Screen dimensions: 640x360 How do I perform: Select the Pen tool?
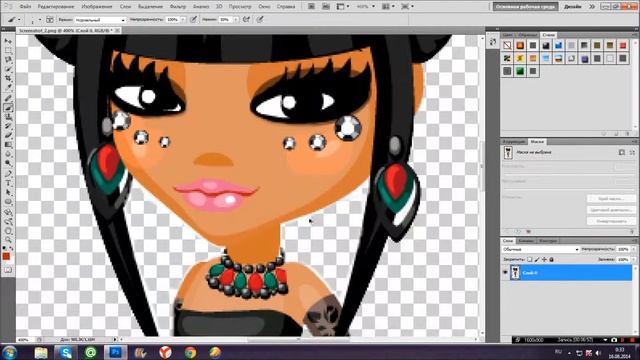(x=8, y=174)
